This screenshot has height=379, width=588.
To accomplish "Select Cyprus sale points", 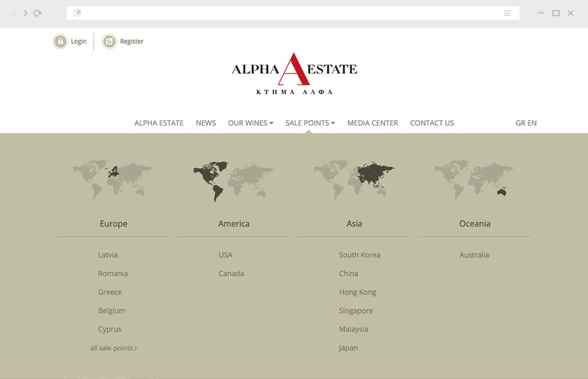I will (x=110, y=329).
